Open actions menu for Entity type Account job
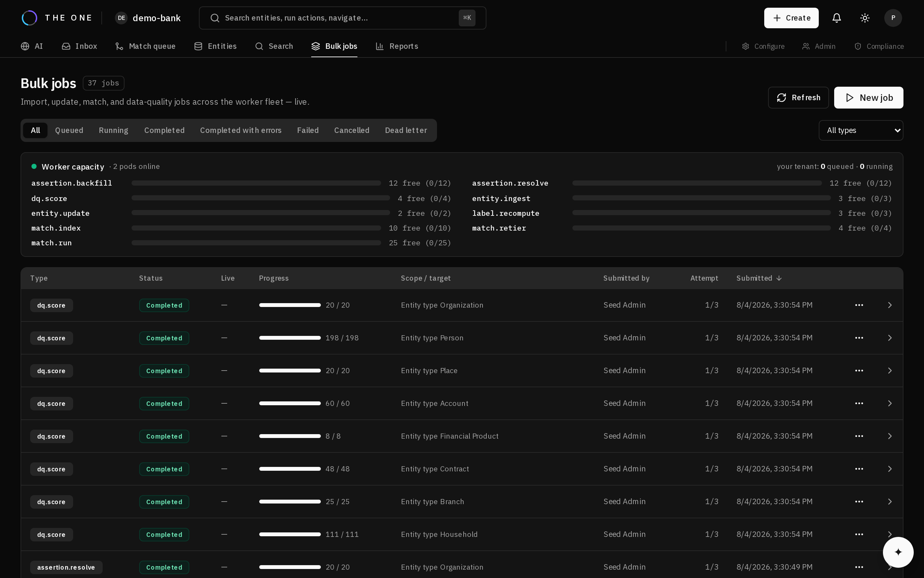Screen dimensions: 924x578 859,403
